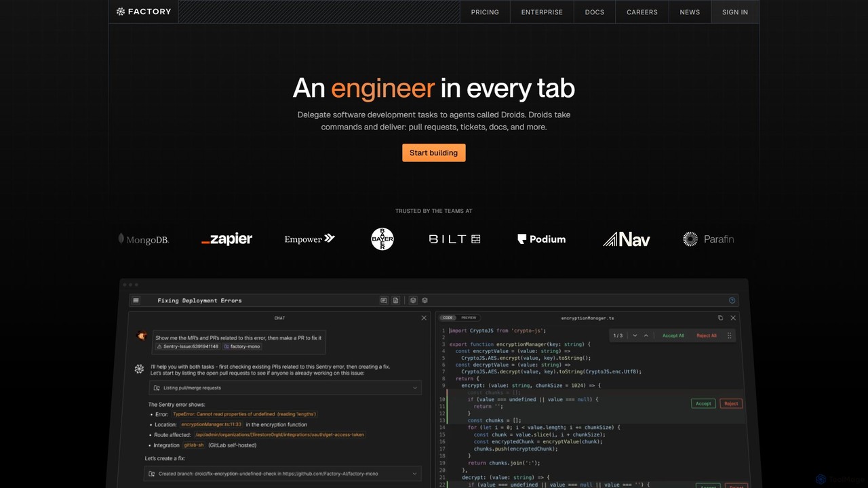
Task: Click the Start building button
Action: [x=434, y=152]
